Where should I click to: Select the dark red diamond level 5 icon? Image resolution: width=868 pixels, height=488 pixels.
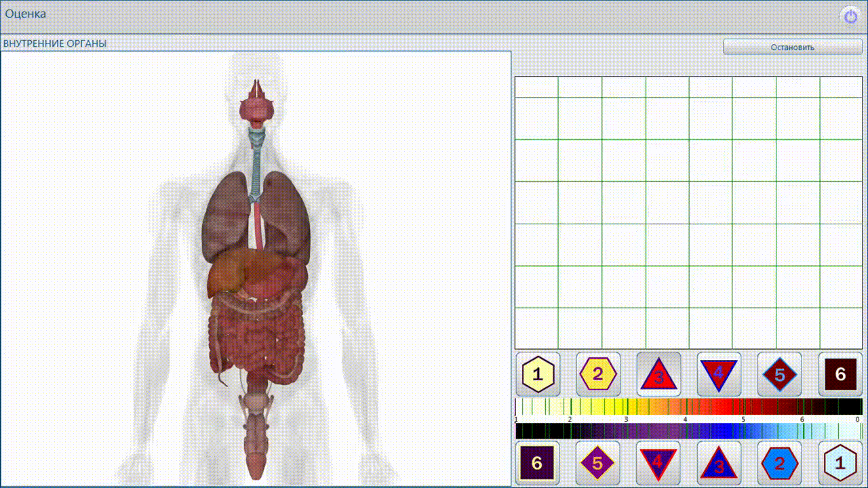(x=779, y=374)
